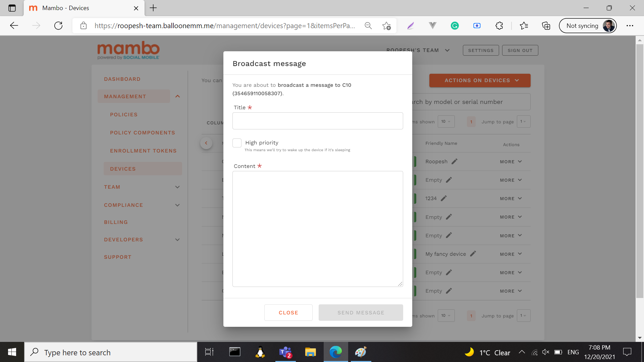Click the left arrow column scroll button
644x362 pixels.
point(206,143)
